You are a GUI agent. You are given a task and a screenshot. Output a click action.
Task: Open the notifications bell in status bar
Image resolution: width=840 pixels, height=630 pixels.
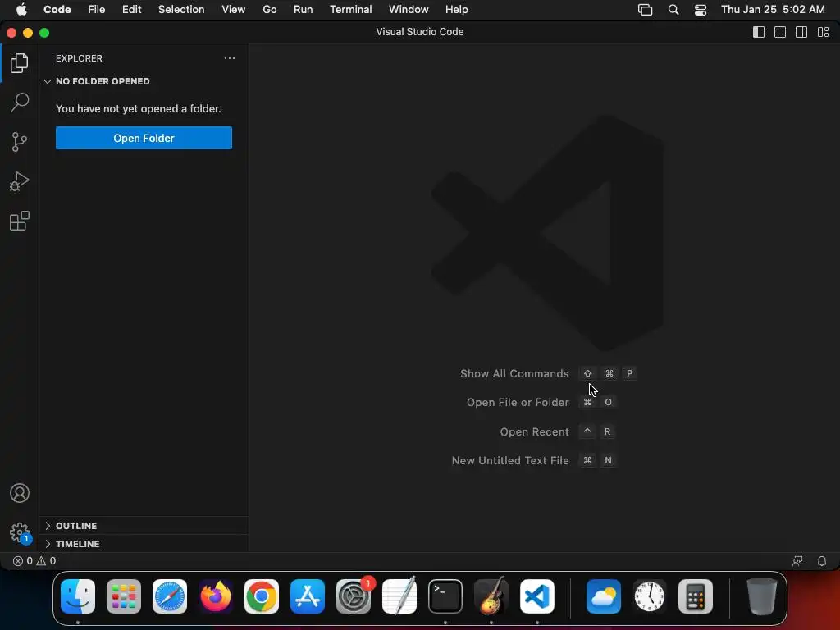[x=821, y=561]
